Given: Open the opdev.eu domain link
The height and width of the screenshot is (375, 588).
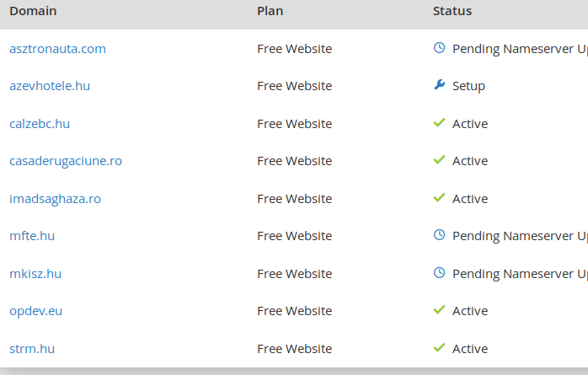Looking at the screenshot, I should [x=36, y=311].
